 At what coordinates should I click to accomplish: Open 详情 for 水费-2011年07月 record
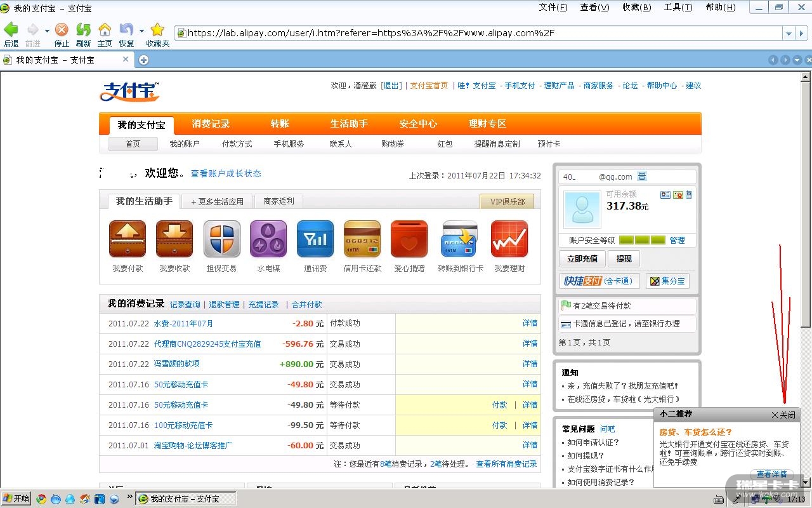tap(530, 323)
